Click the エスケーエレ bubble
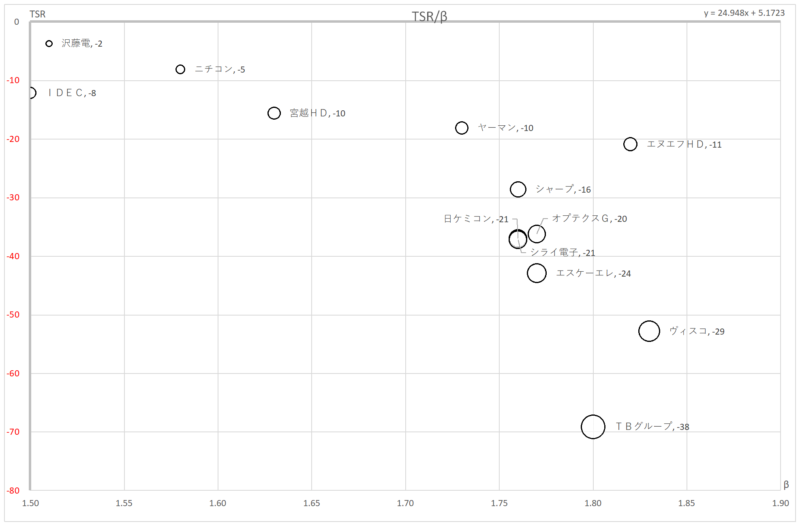 [x=537, y=273]
